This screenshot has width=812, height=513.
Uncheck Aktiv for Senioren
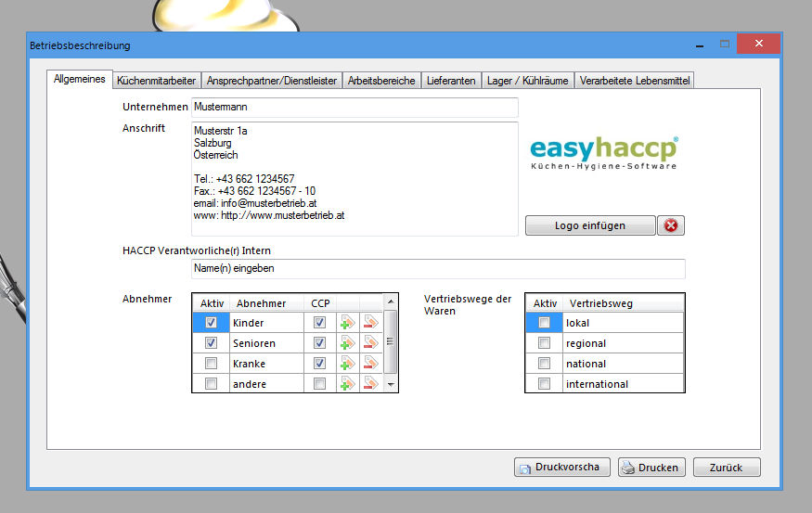211,342
